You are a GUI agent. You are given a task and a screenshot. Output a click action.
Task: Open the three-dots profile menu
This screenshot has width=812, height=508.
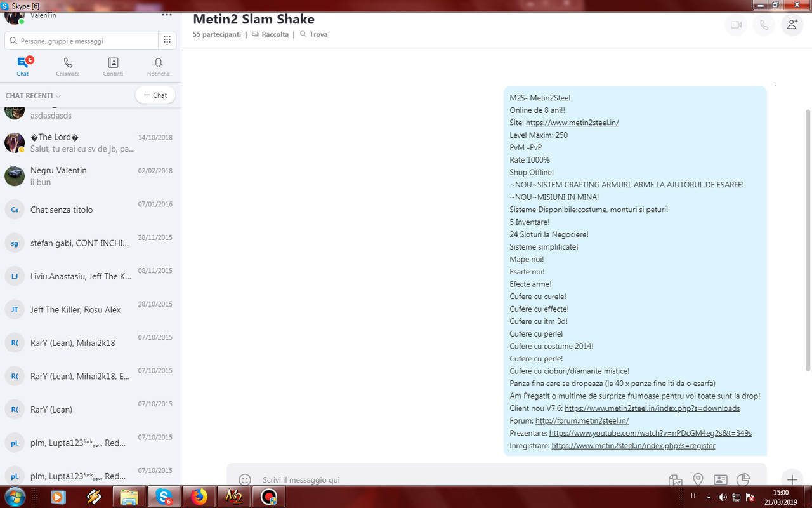click(x=167, y=15)
